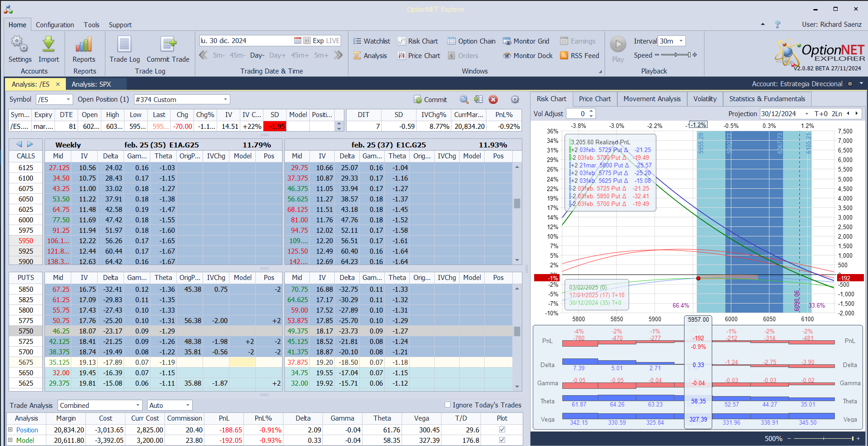Open the Monitor Dock window
This screenshot has height=446, width=868.
(x=528, y=56)
